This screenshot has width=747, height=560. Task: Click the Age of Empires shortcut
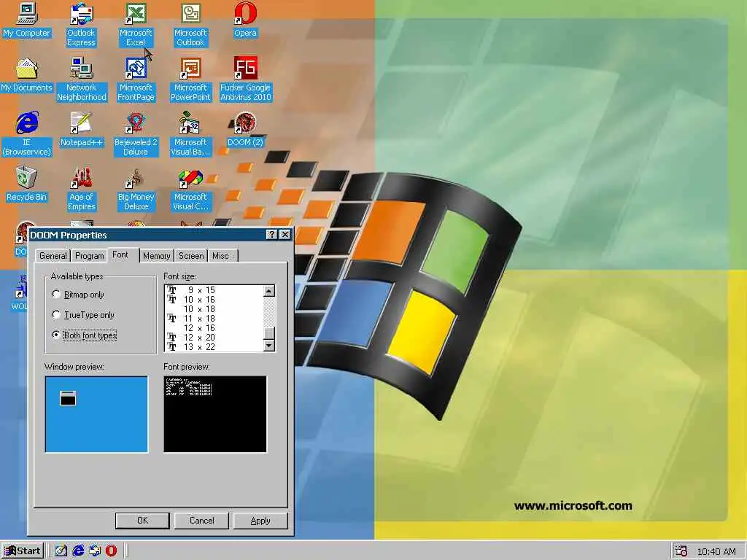tap(82, 189)
